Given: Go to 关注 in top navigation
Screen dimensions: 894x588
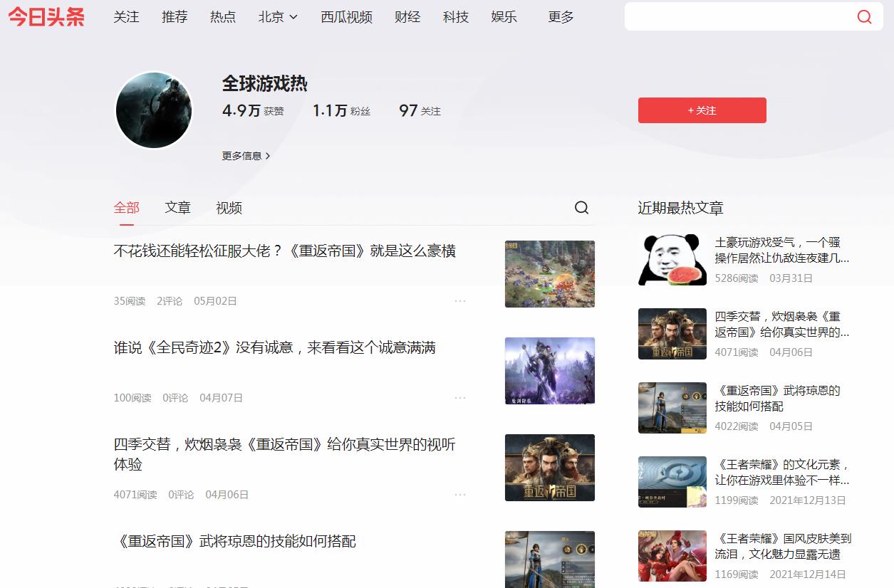Looking at the screenshot, I should [126, 17].
